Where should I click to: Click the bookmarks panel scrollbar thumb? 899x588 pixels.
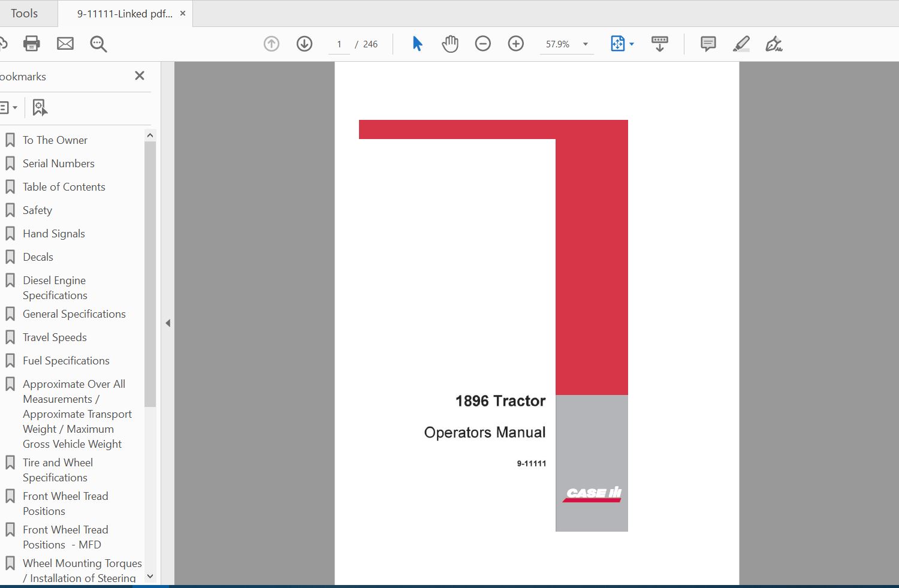tap(150, 275)
